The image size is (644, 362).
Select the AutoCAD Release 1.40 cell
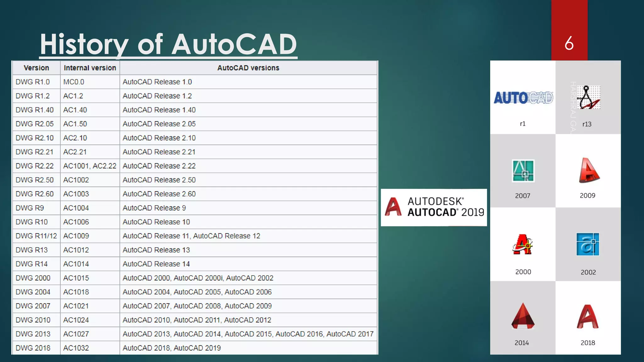(248, 110)
